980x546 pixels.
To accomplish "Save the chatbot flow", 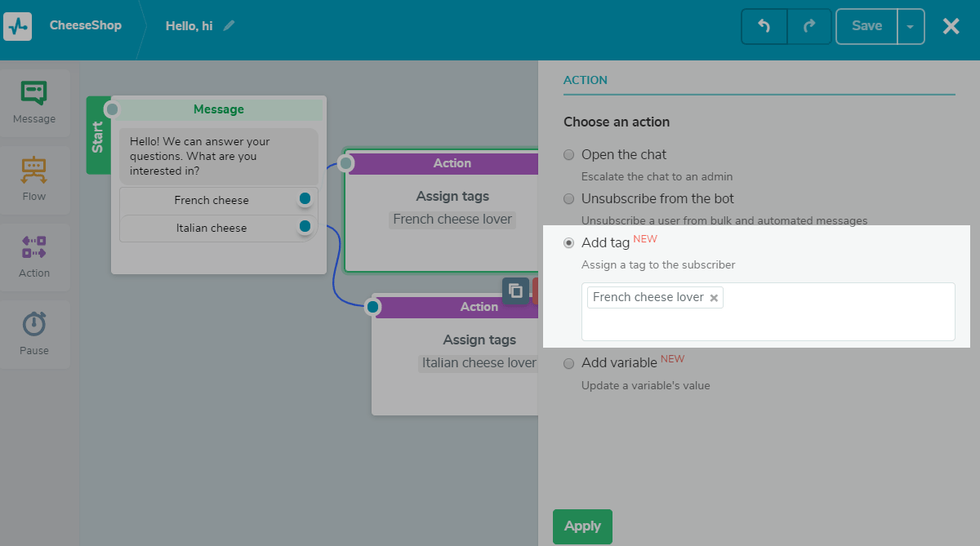I will (866, 26).
